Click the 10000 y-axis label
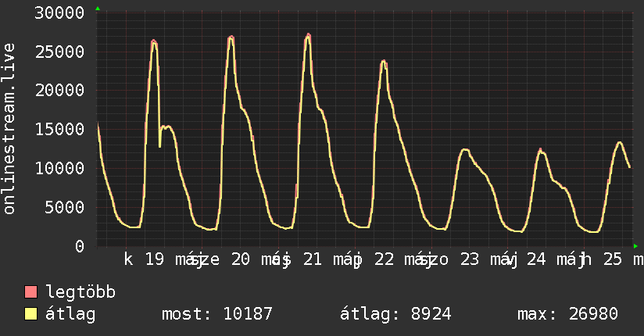Screen dimensions: 644x336 [x=59, y=169]
